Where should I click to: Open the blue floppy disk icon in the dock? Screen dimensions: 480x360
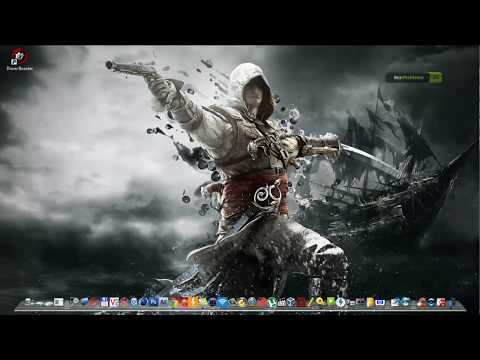[104, 302]
